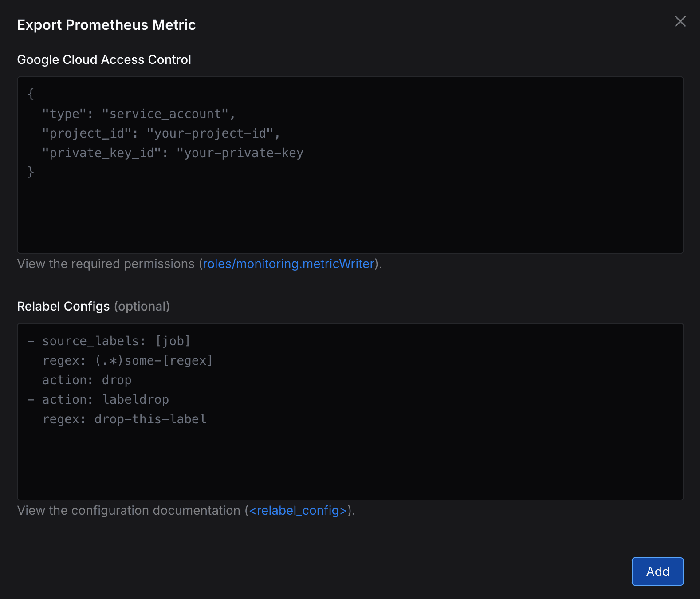This screenshot has height=599, width=700.
Task: Click the "(optional)" label text
Action: [x=142, y=306]
